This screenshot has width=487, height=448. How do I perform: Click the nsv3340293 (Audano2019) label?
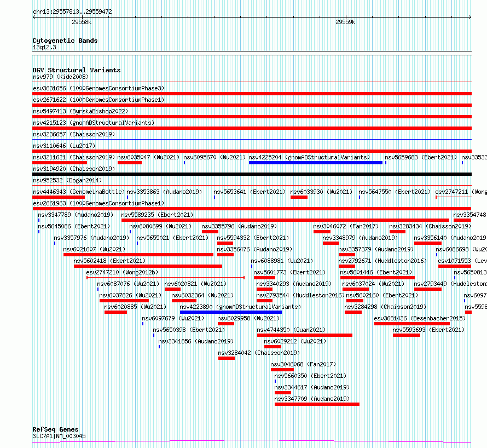[294, 284]
